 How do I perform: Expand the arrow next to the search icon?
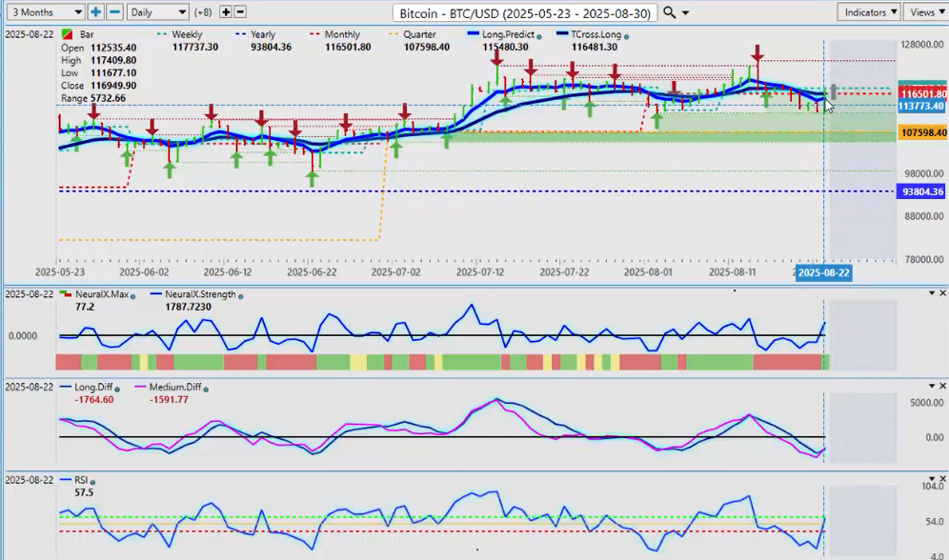coord(686,12)
